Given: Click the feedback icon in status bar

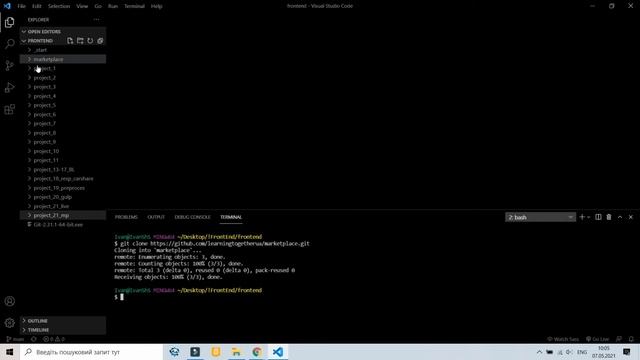Looking at the screenshot, I should pos(619,339).
